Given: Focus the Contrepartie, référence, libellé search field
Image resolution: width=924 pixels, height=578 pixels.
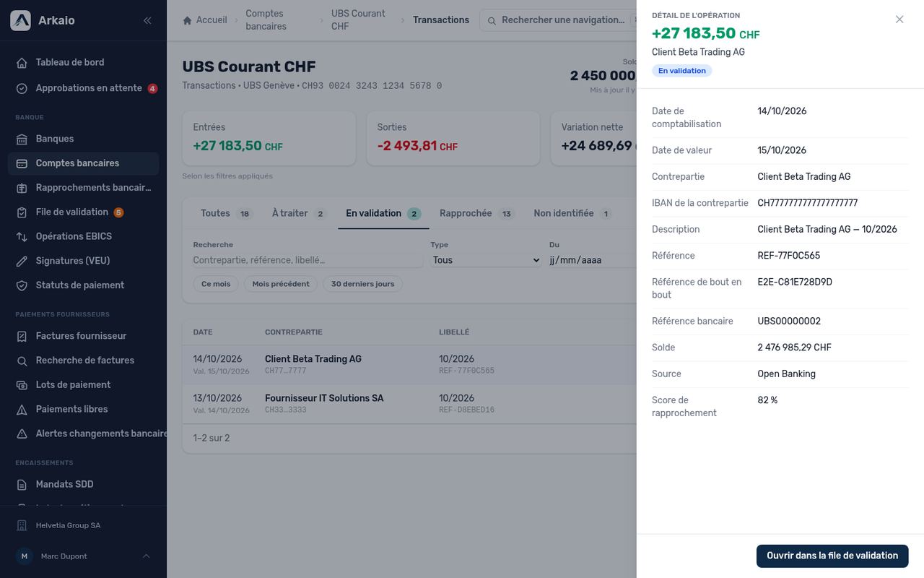Looking at the screenshot, I should tap(308, 260).
